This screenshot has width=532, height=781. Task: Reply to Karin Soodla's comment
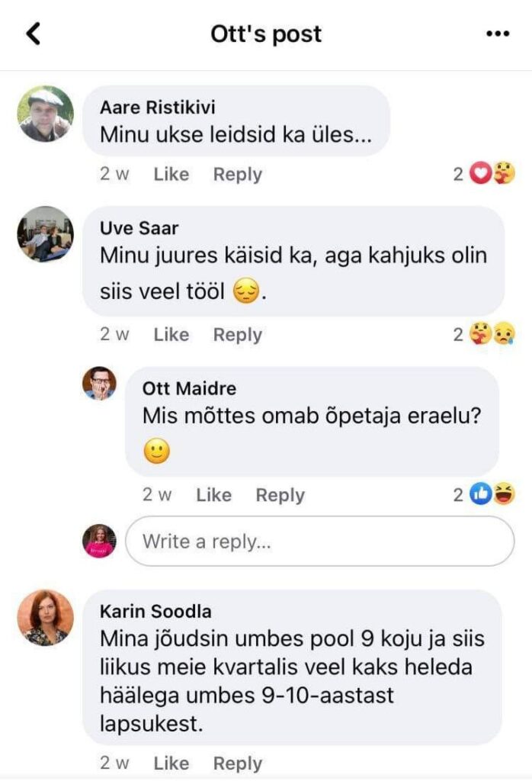237,763
